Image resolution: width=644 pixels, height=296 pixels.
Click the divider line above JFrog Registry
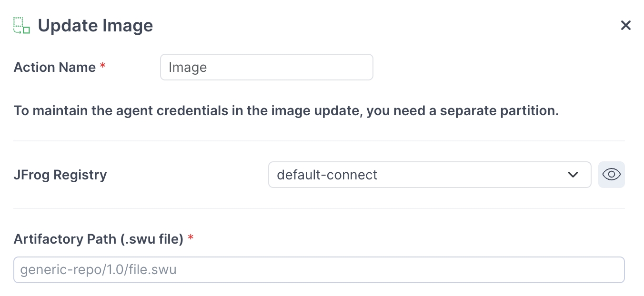click(319, 141)
